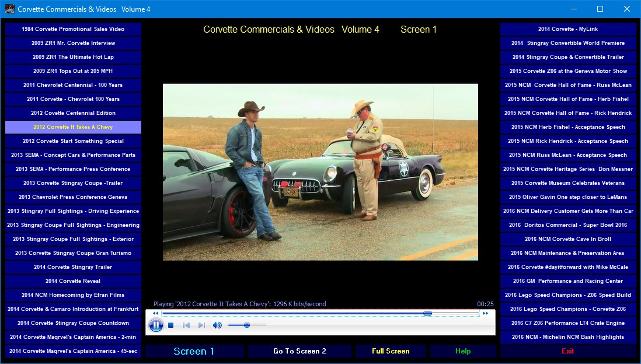Play Oliver Gavin One step closer to LeMans
Image resolution: width=641 pixels, height=364 pixels.
coord(568,197)
